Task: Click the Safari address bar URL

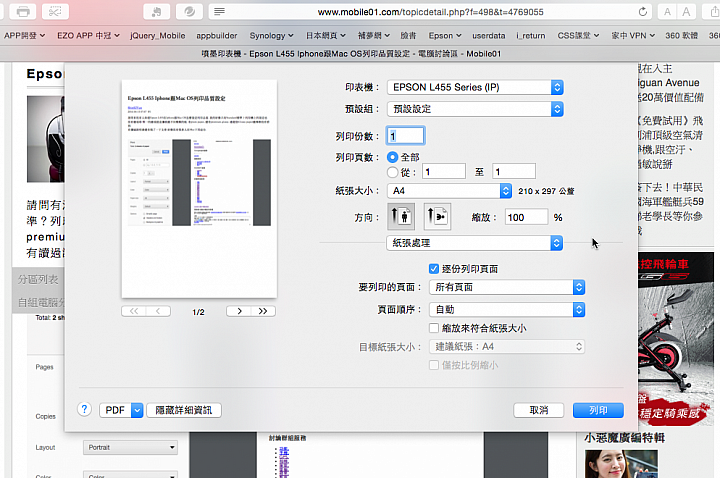Action: 430,12
